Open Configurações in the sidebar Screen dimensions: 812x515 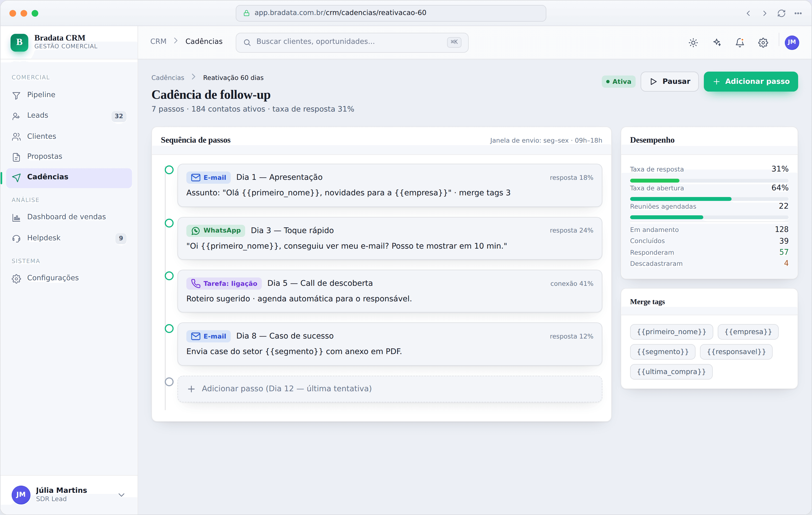point(69,278)
